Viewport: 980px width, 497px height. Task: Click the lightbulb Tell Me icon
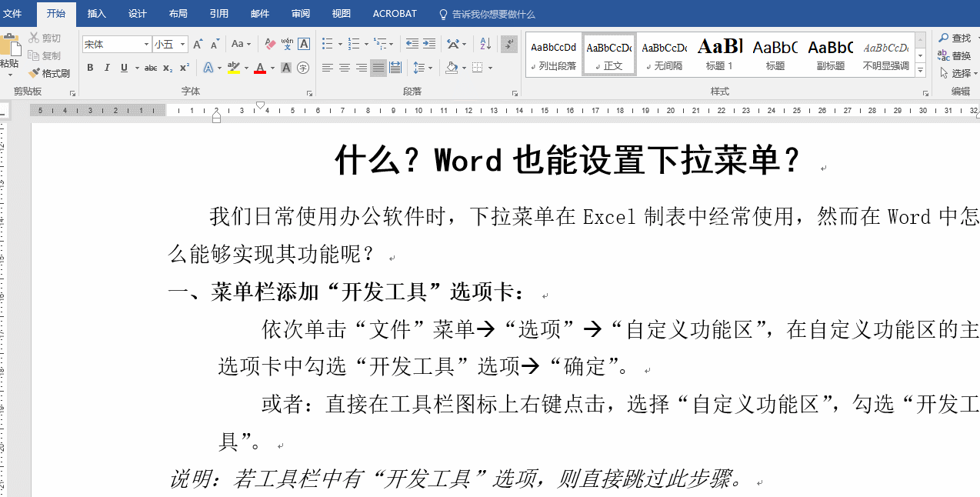tap(442, 14)
